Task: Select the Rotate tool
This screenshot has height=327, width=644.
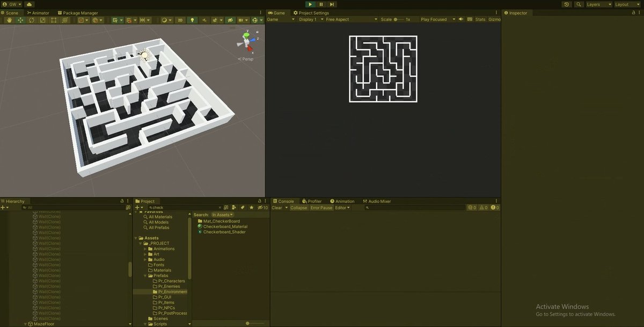Action: pos(32,20)
